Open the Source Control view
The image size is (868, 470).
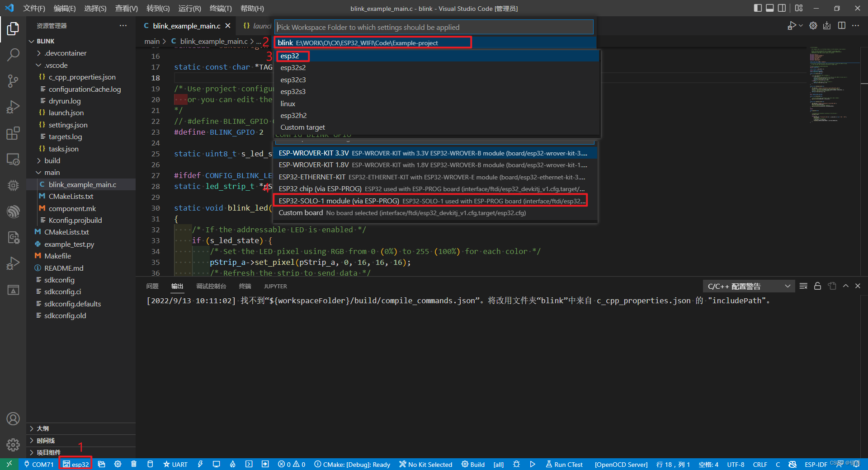click(x=13, y=81)
